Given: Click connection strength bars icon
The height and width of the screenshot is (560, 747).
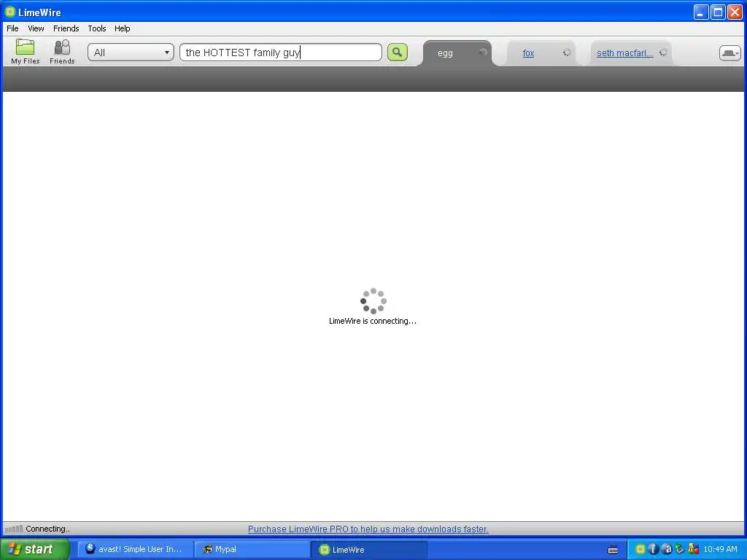Looking at the screenshot, I should click(x=14, y=529).
